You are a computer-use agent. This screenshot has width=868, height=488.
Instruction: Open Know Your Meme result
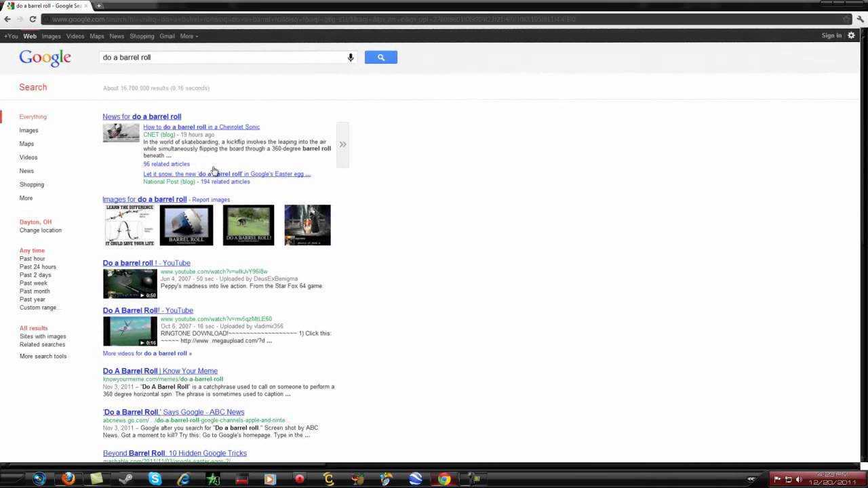(160, 371)
